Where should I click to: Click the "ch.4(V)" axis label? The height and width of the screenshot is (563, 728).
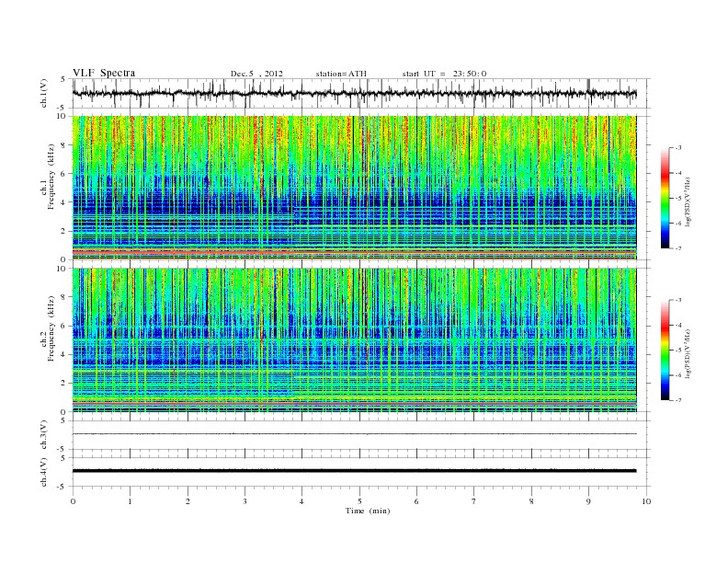click(x=44, y=472)
